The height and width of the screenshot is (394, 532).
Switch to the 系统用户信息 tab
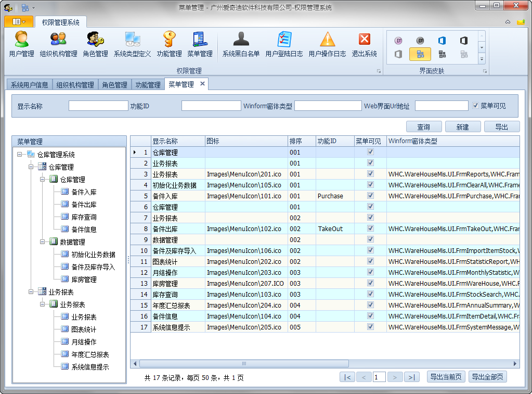tap(30, 85)
